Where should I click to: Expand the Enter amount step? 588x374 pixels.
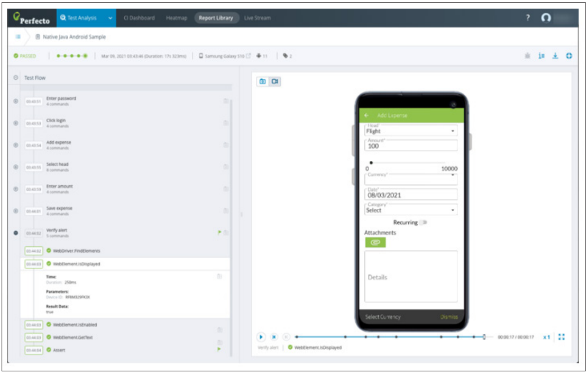coord(16,189)
